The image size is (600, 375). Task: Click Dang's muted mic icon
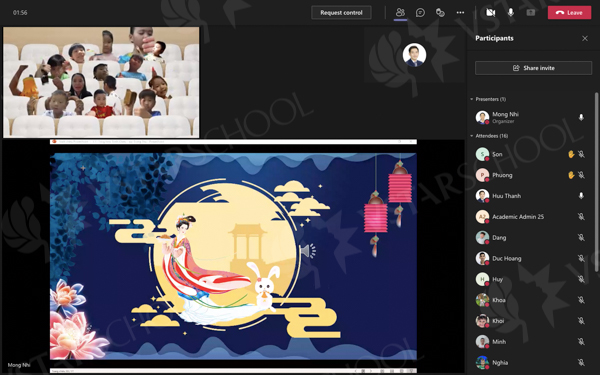click(x=581, y=238)
